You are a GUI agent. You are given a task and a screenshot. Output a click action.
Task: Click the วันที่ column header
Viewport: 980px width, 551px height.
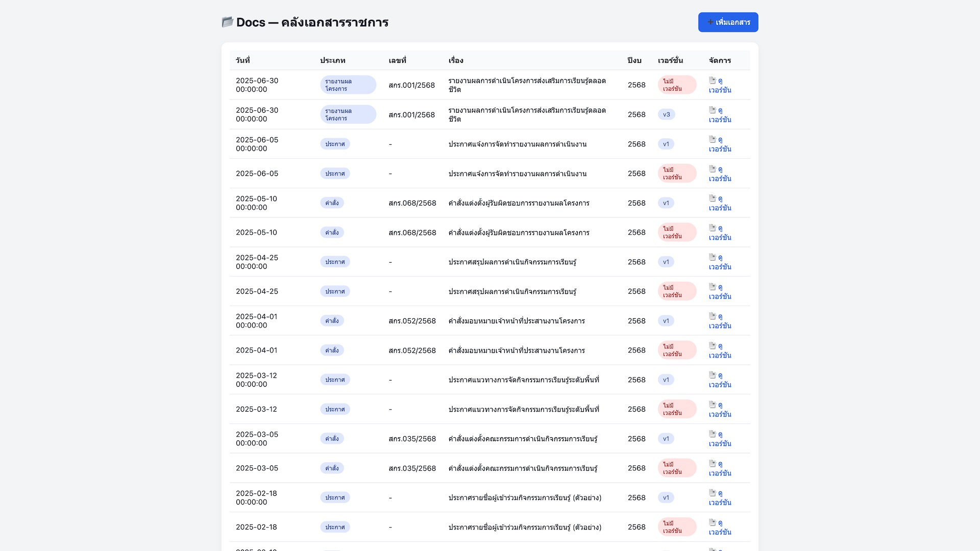pos(242,60)
